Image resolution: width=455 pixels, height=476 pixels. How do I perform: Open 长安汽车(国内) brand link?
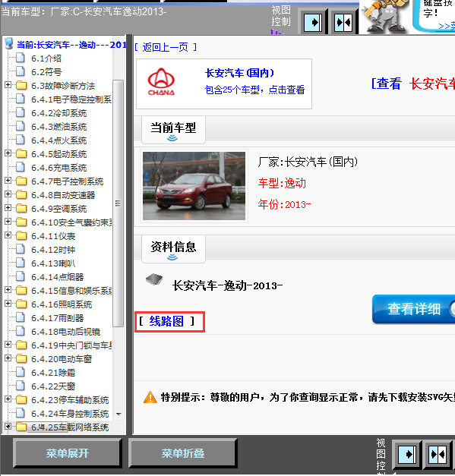[239, 73]
